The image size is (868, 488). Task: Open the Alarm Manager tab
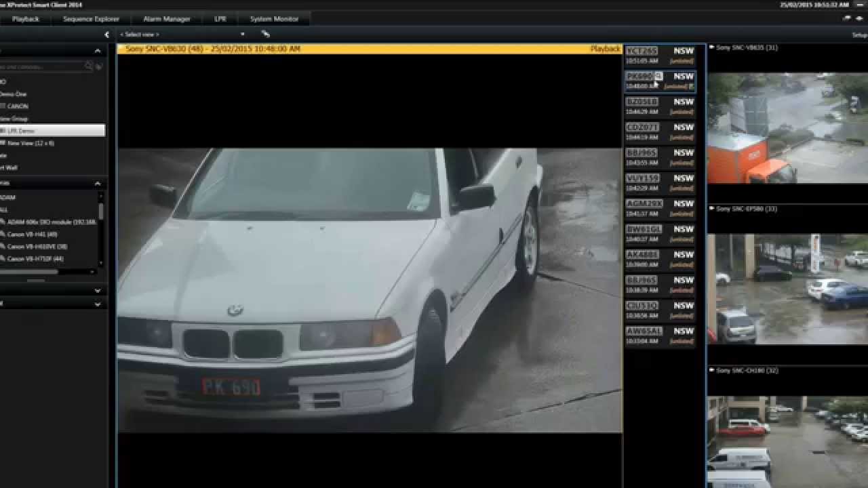coord(167,19)
